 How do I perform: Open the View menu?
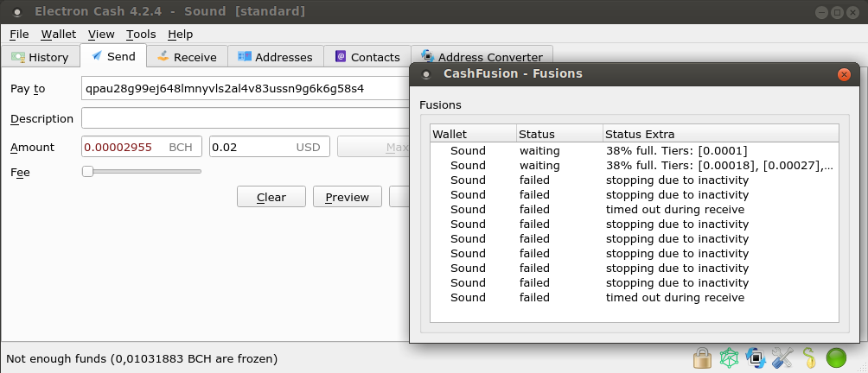click(101, 35)
